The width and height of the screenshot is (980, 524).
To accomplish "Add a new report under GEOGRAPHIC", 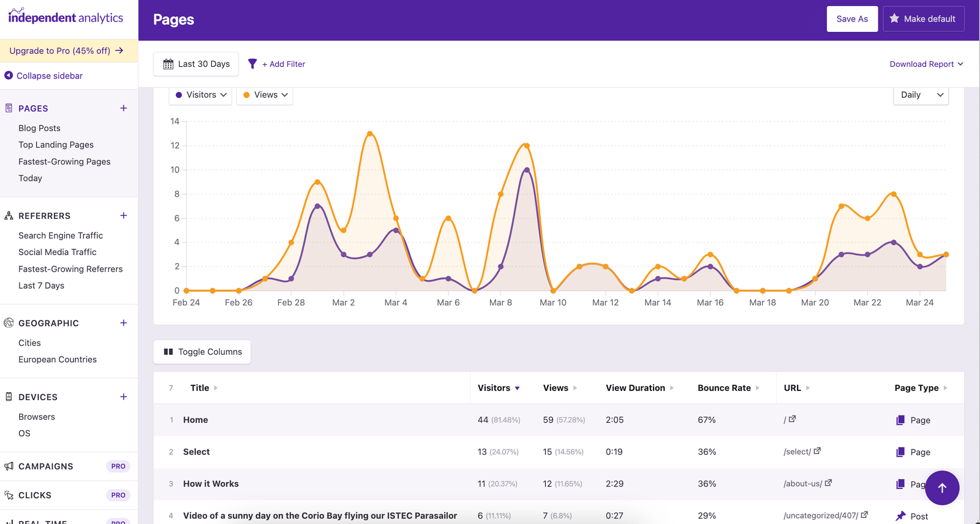I will (x=124, y=323).
